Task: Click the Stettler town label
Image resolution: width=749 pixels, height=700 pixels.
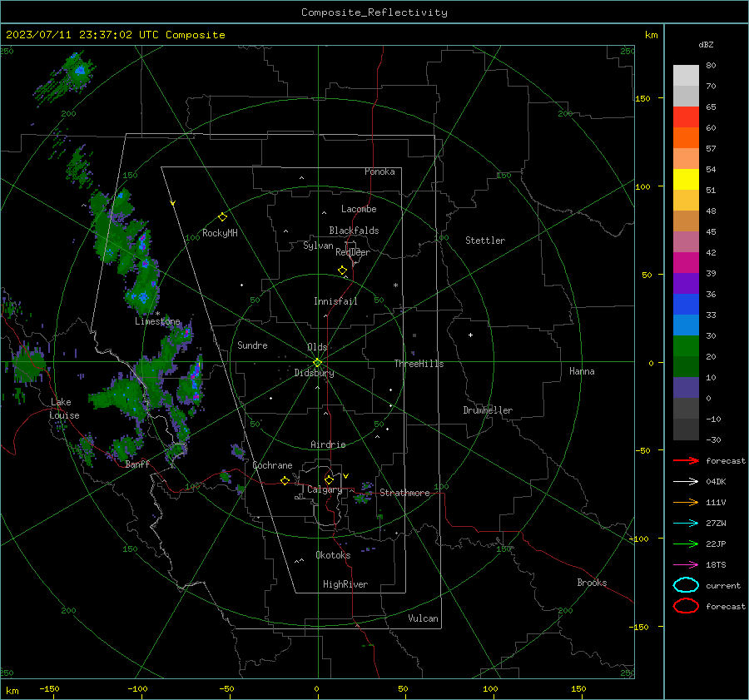Action: click(485, 241)
